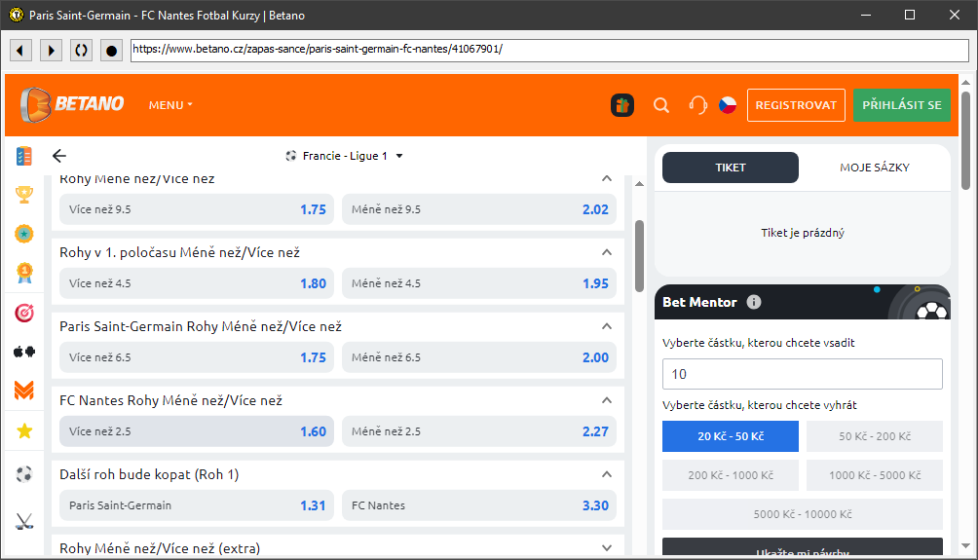This screenshot has width=978, height=560.
Task: Switch to the MOJE SÁZKY tab
Action: pos(875,168)
